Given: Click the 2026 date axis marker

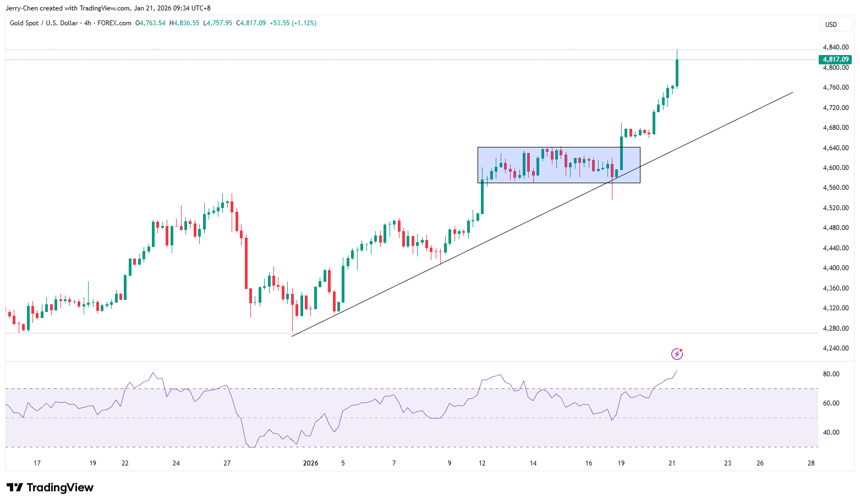Looking at the screenshot, I should coord(310,463).
